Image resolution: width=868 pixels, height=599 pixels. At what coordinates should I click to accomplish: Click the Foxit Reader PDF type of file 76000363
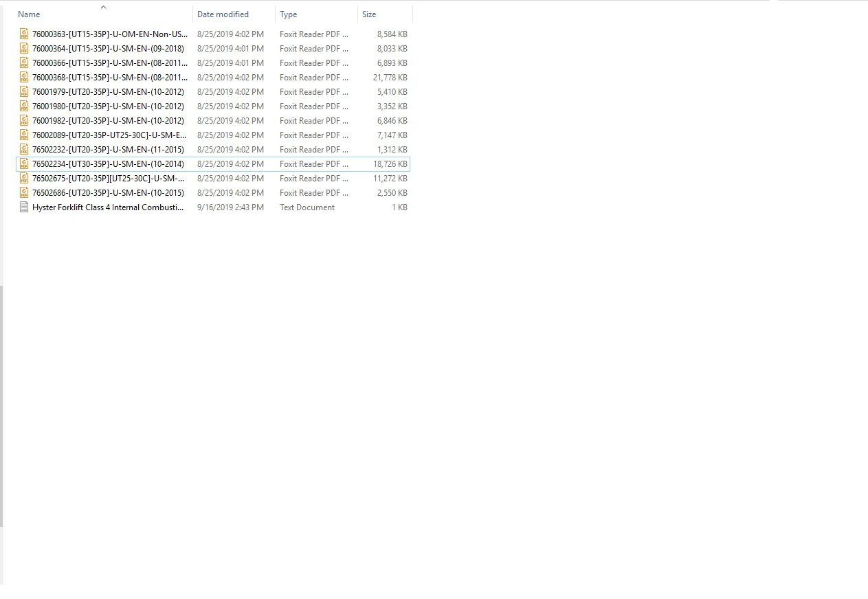tap(314, 34)
